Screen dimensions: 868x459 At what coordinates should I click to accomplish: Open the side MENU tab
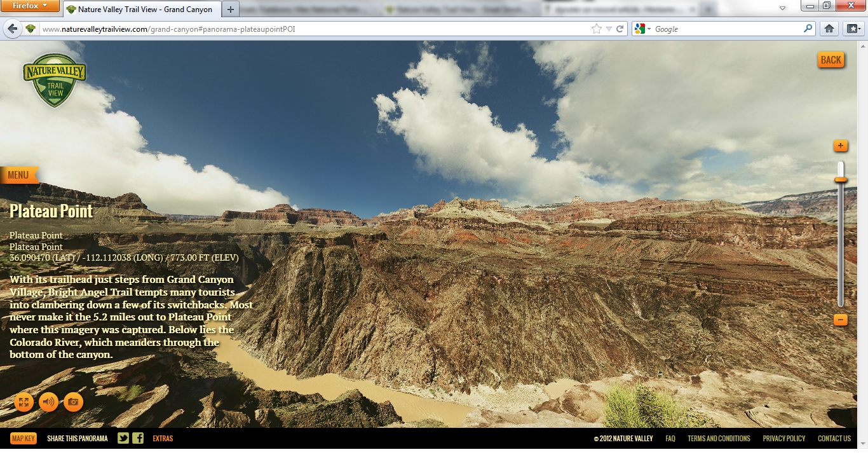[18, 175]
